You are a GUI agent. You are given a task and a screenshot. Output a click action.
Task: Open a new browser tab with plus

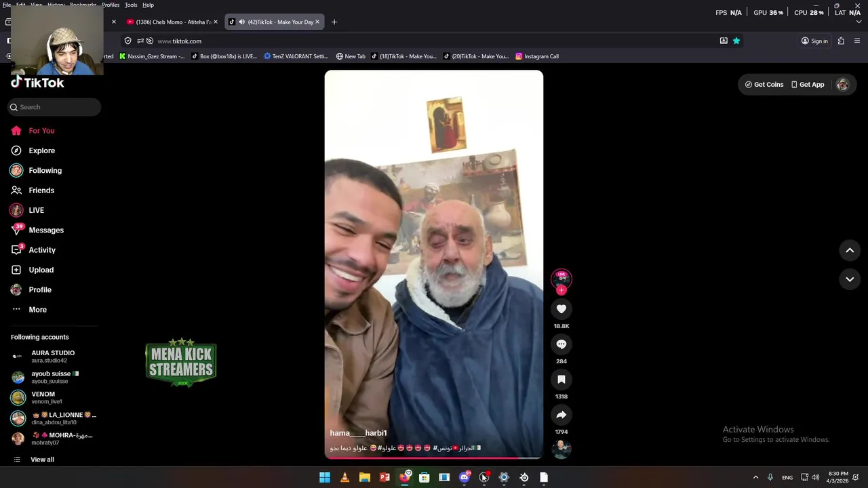[x=334, y=22]
